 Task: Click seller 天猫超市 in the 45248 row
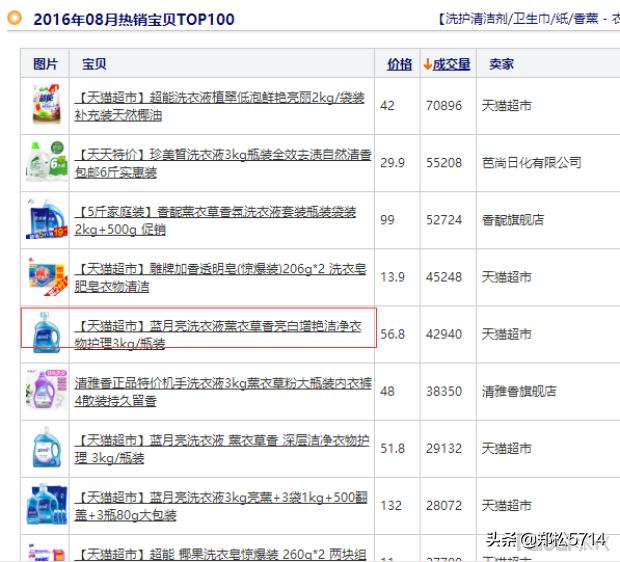tap(507, 277)
